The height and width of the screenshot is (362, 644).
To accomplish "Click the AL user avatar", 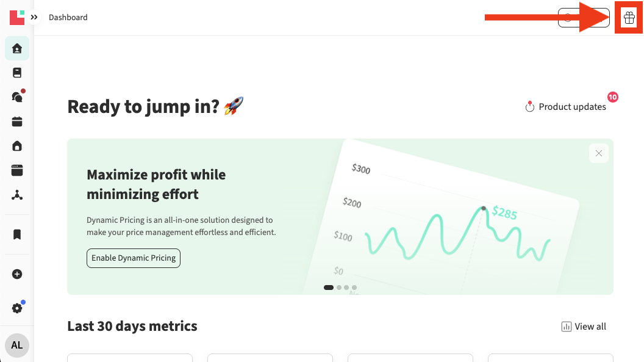I will coord(17,345).
